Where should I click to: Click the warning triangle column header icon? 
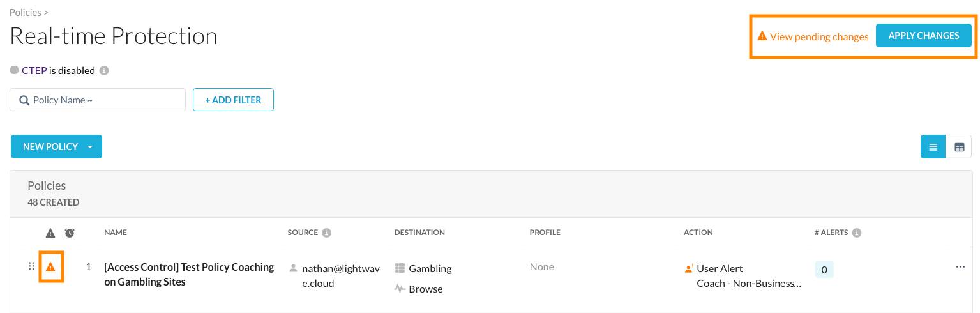click(51, 233)
